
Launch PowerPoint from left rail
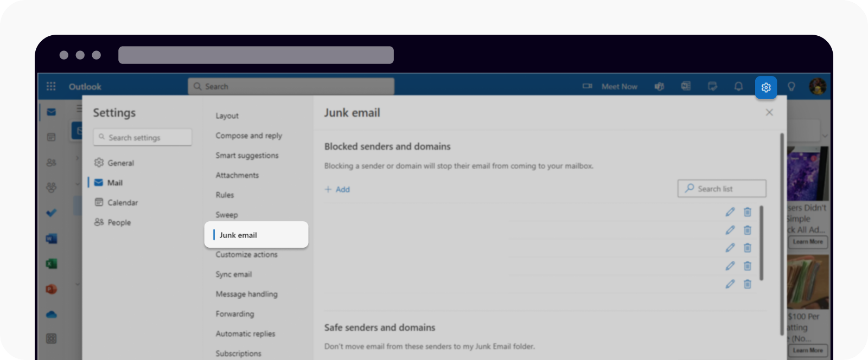[51, 289]
